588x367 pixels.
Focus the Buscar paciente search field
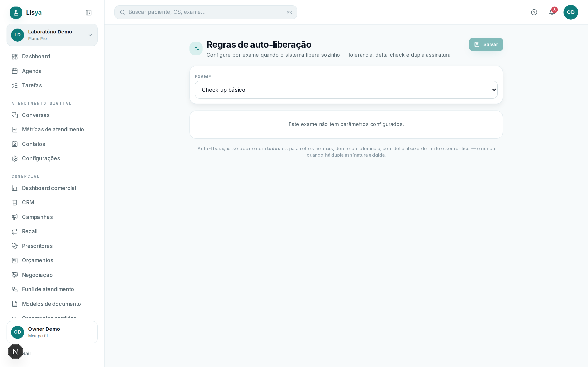206,12
